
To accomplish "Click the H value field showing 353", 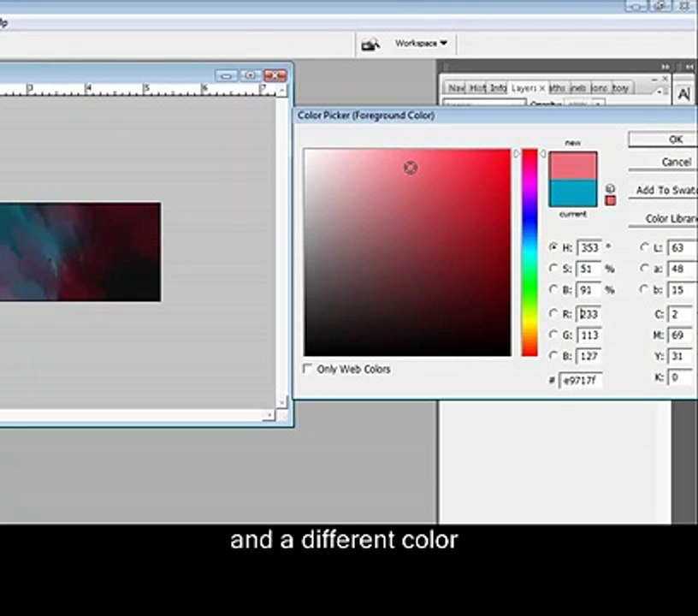I will tap(589, 247).
